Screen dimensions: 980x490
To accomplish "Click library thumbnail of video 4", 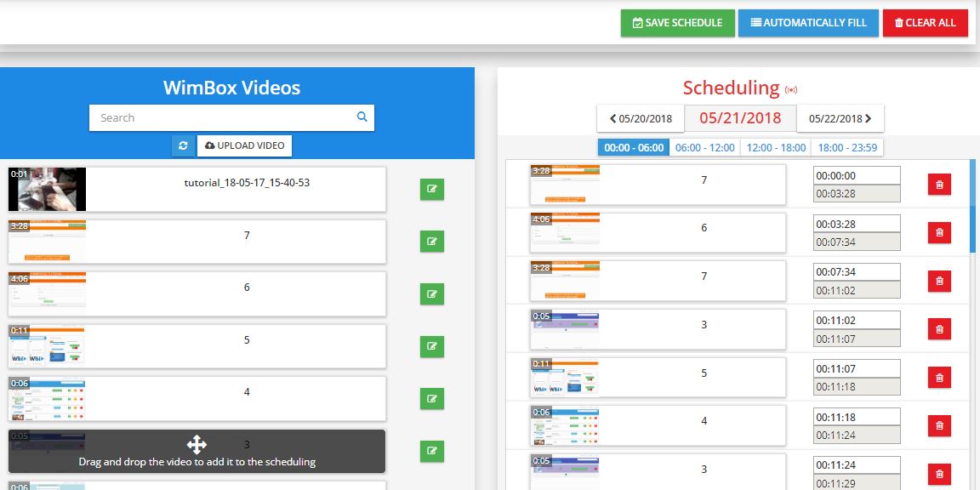I will [x=47, y=399].
